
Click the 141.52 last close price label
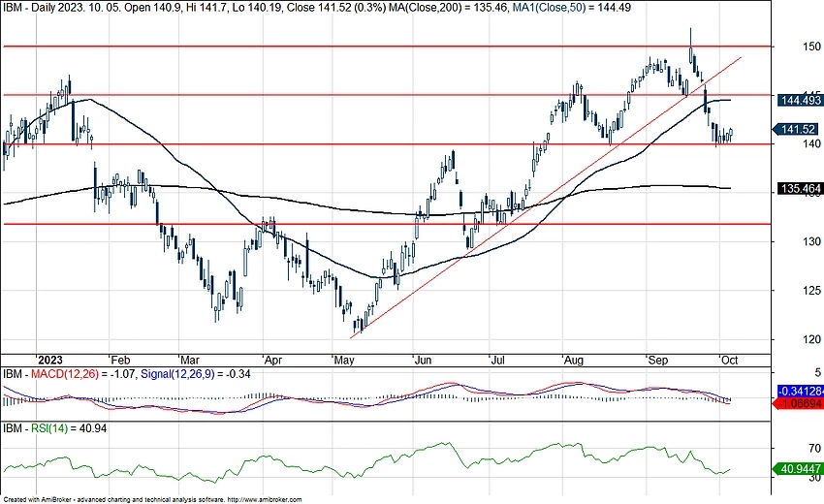pyautogui.click(x=797, y=129)
